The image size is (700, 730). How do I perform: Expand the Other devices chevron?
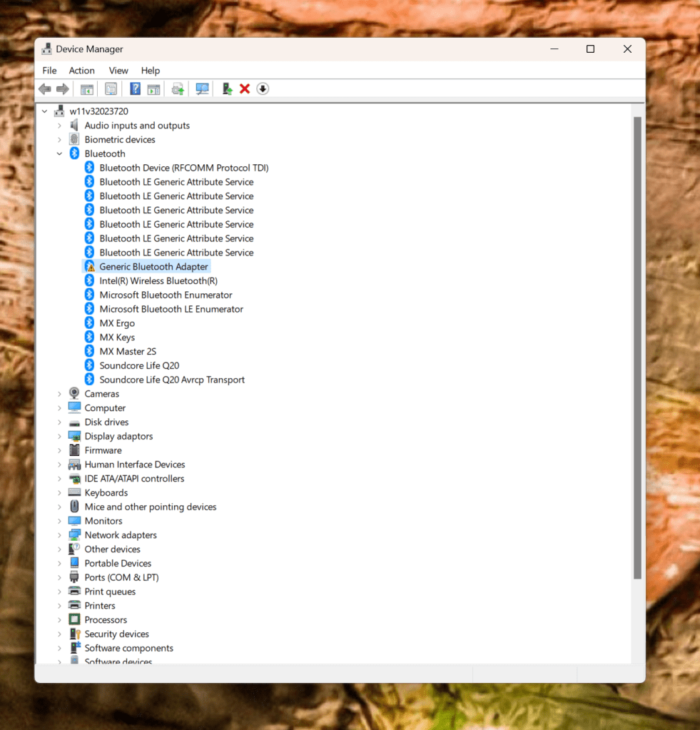[x=59, y=549]
